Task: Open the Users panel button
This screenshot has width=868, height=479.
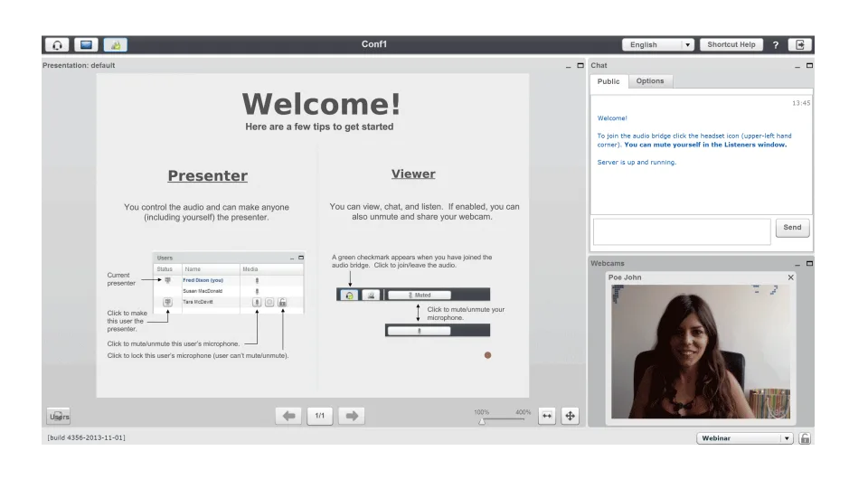Action: pyautogui.click(x=59, y=417)
